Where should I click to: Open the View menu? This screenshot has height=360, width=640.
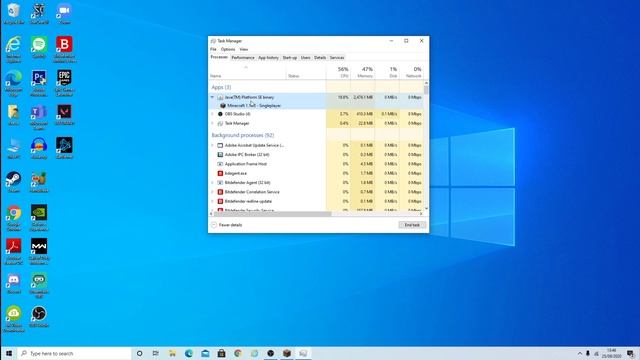[244, 49]
